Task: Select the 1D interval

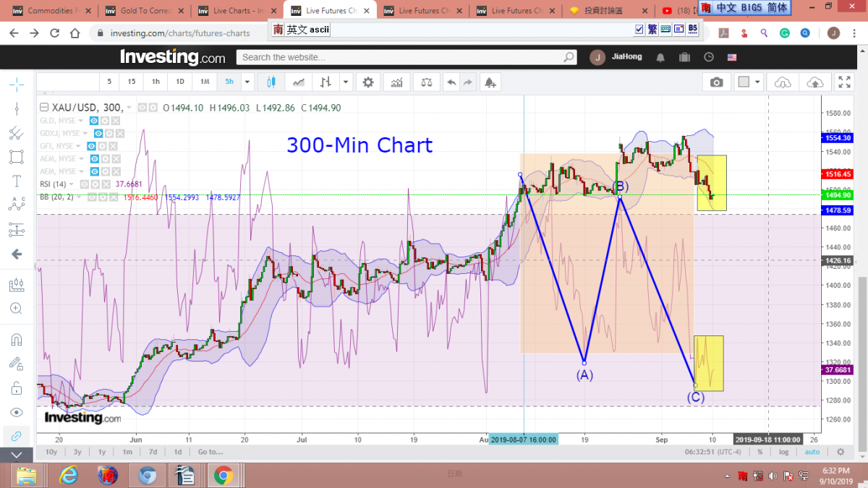Action: [180, 82]
